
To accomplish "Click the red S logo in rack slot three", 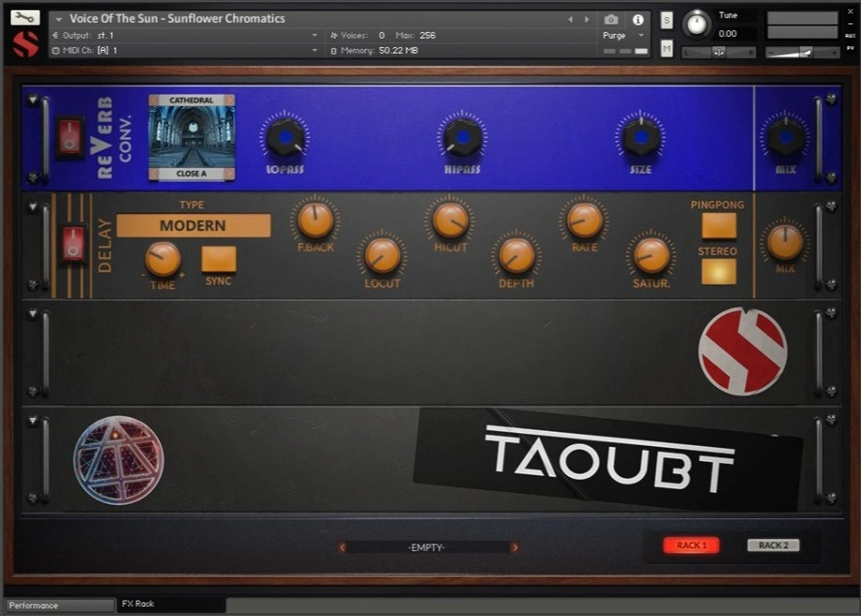I will (x=743, y=351).
